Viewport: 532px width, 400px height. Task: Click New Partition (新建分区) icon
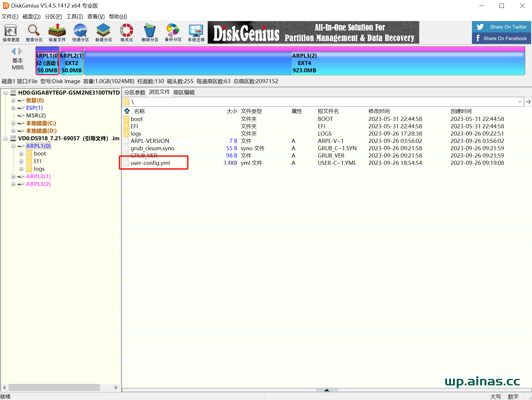pos(103,33)
